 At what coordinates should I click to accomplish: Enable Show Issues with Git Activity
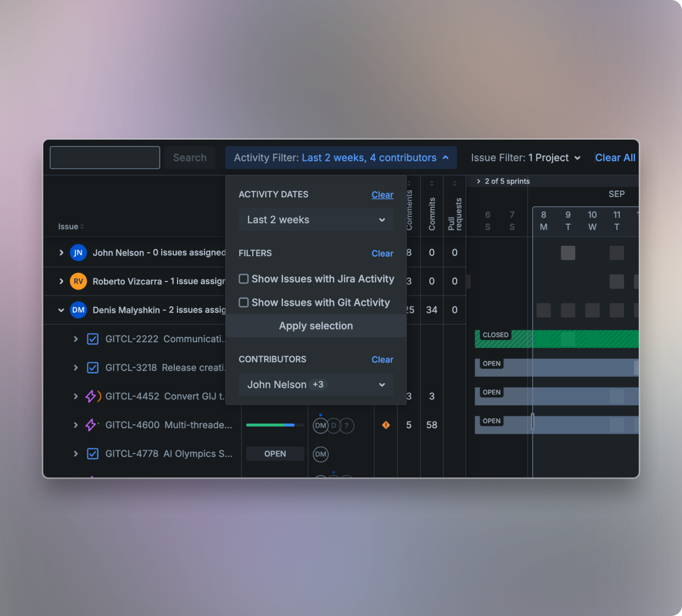244,303
